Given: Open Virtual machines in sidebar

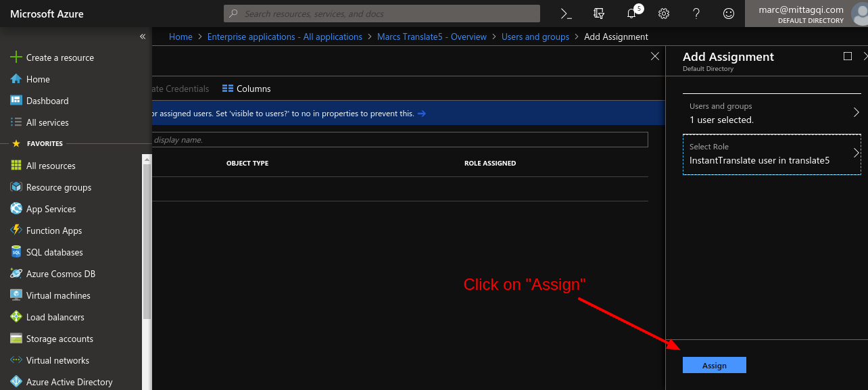Looking at the screenshot, I should (x=58, y=295).
